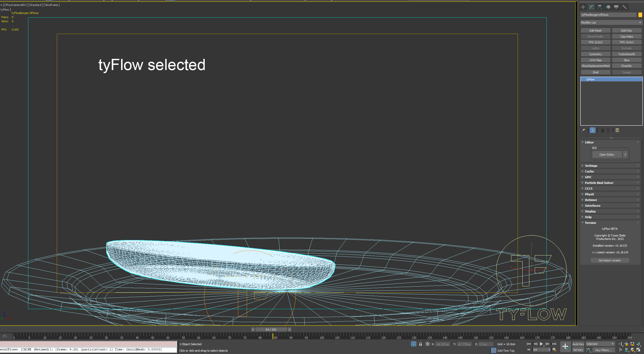Click the Set Keys big plus-key button

pos(565,346)
